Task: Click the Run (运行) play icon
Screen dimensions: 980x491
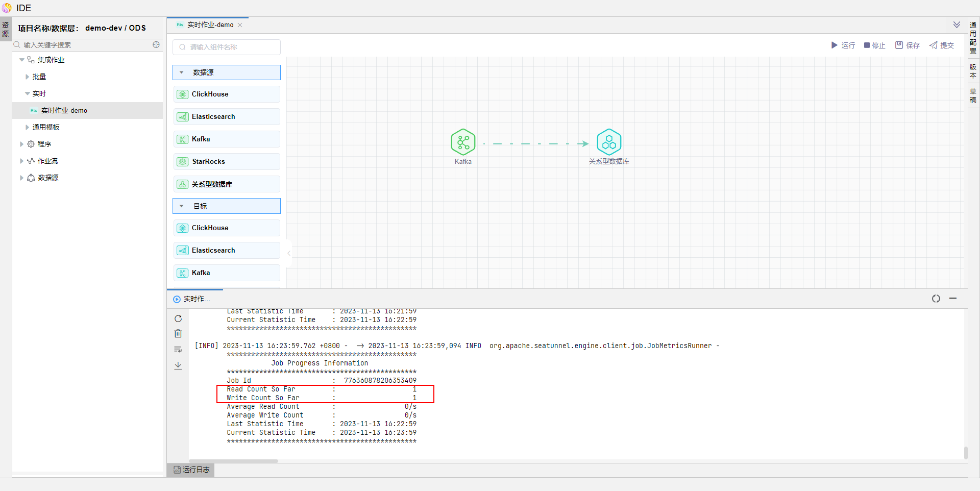Action: [835, 45]
